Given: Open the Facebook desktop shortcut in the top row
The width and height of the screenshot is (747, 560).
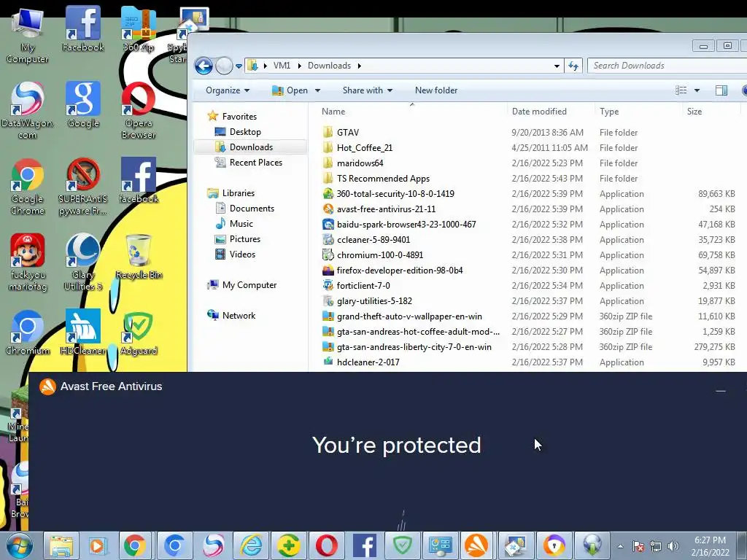Looking at the screenshot, I should (83, 28).
